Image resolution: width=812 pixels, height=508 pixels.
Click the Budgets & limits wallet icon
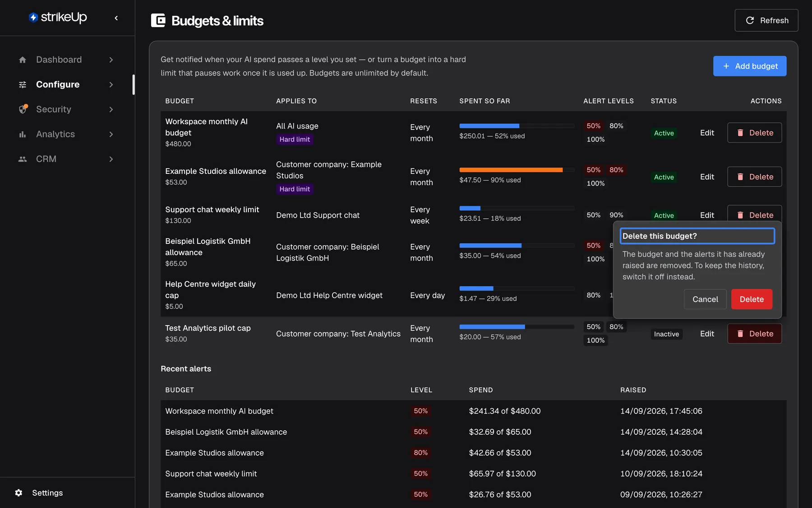pyautogui.click(x=158, y=20)
